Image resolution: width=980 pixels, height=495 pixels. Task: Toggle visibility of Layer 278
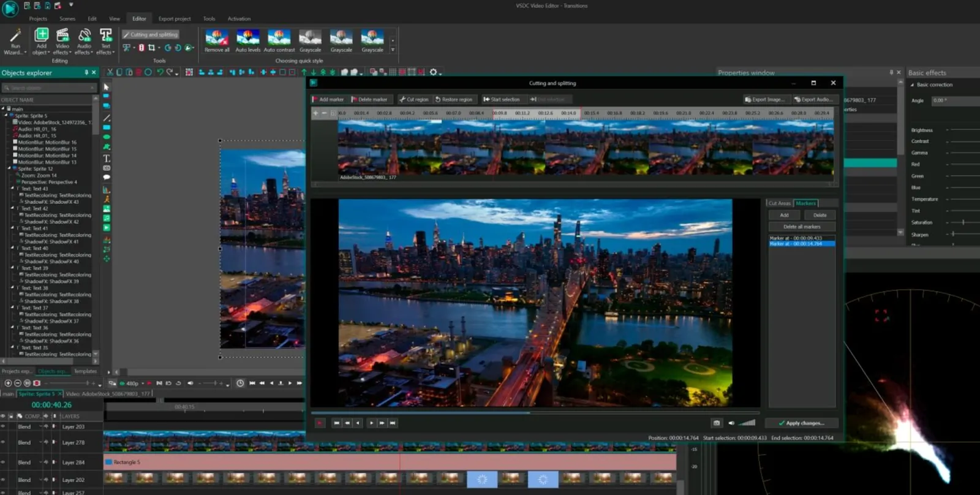coord(3,442)
